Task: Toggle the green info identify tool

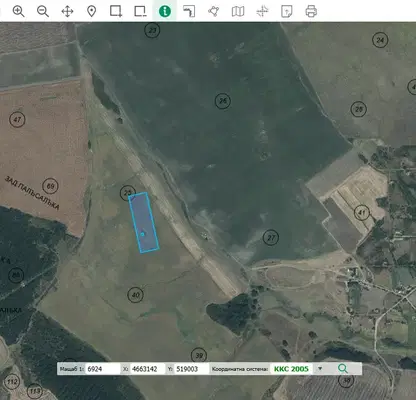Action: [165, 12]
